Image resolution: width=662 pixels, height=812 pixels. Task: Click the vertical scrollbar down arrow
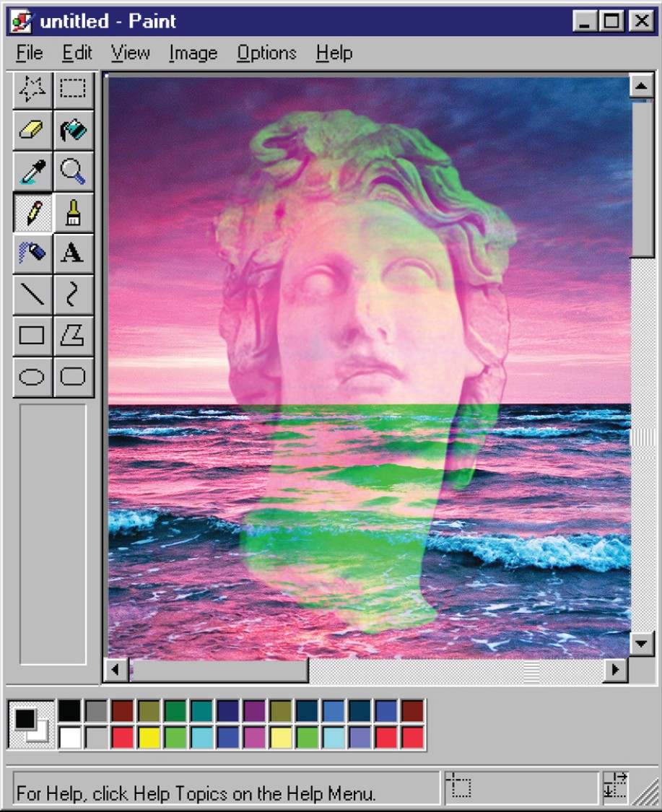coord(642,643)
